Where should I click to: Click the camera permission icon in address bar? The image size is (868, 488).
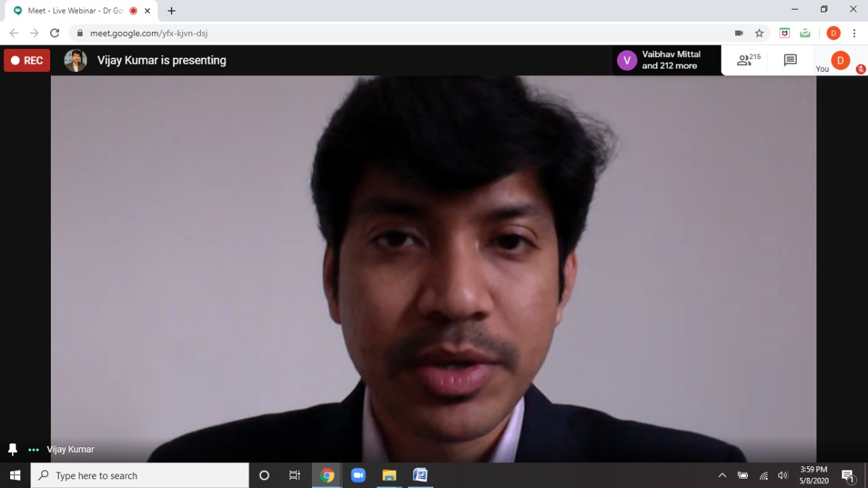point(739,33)
